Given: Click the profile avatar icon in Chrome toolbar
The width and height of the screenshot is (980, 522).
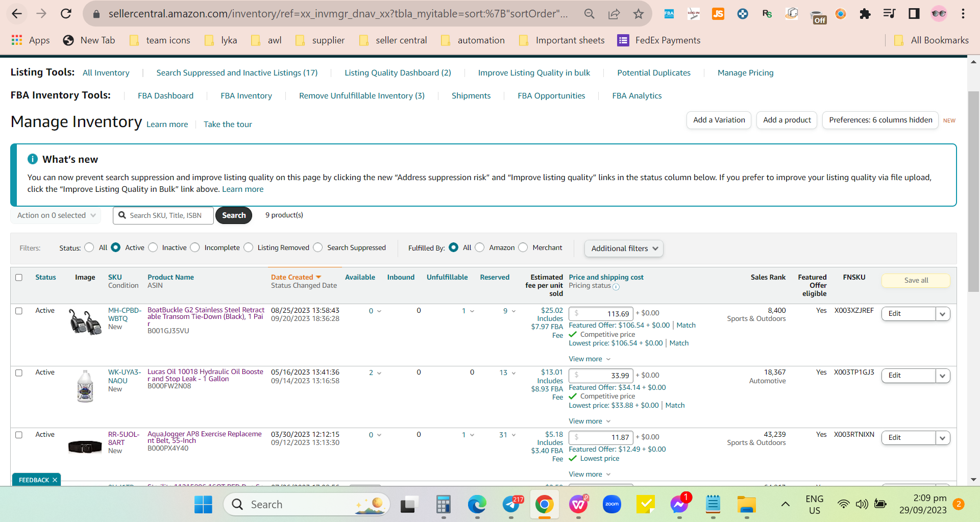Looking at the screenshot, I should click(939, 14).
